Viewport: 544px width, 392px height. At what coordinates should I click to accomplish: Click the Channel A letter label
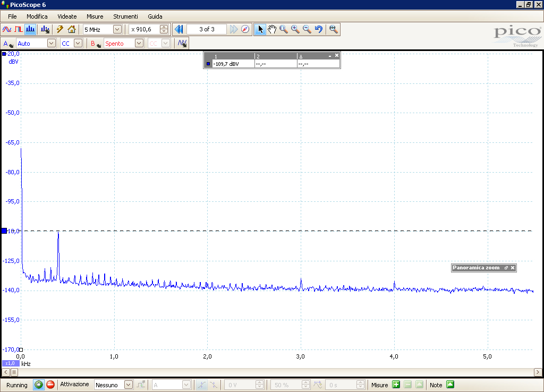tap(5, 44)
